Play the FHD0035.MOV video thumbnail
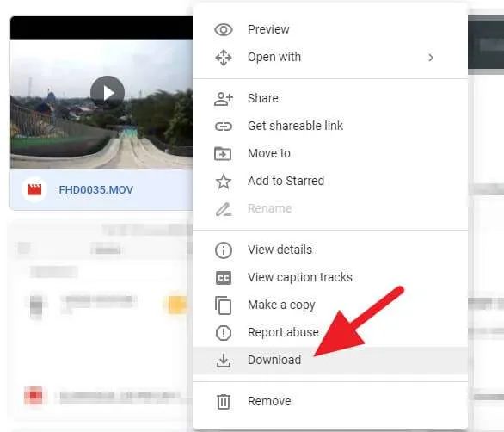The image size is (504, 432). click(x=108, y=93)
